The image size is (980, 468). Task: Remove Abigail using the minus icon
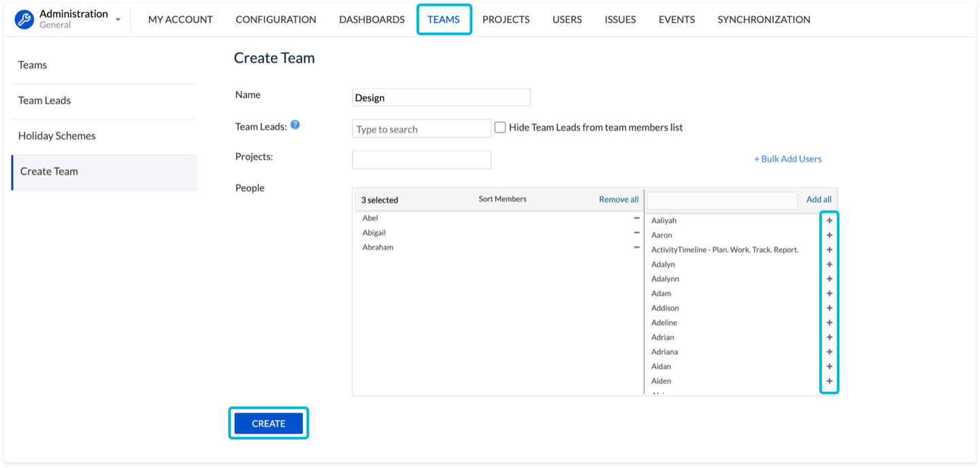coord(636,233)
